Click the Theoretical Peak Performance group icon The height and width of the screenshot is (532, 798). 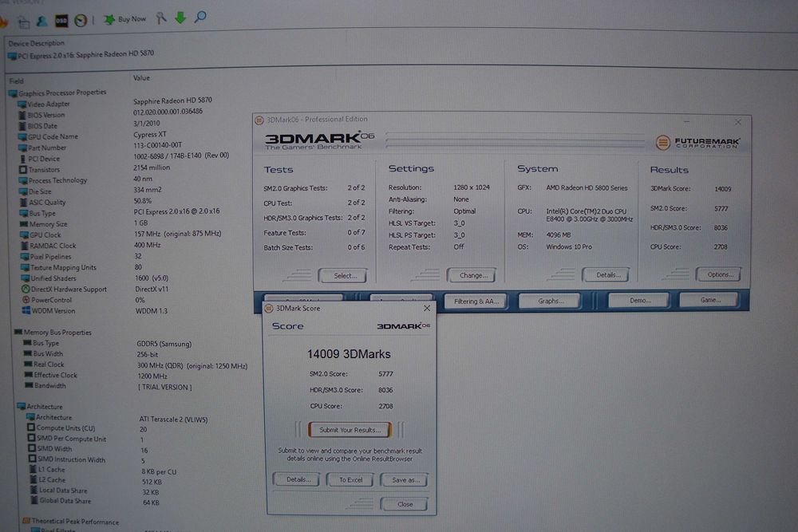[26, 521]
